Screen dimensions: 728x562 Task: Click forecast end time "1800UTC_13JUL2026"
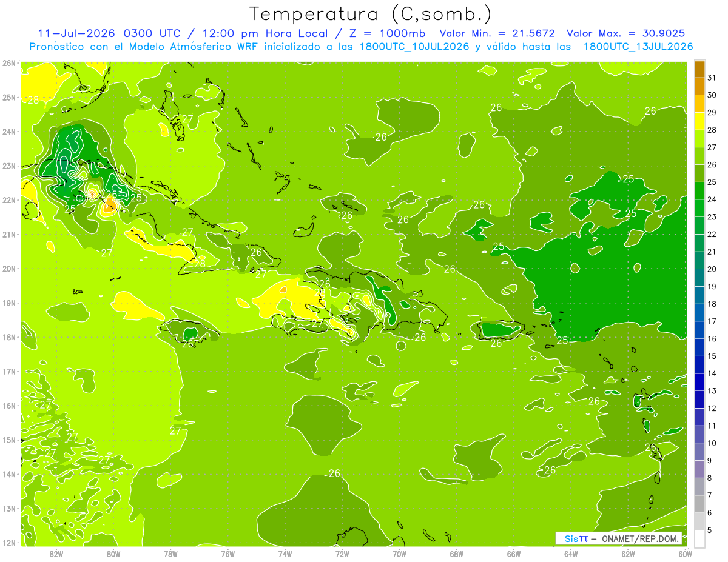638,46
